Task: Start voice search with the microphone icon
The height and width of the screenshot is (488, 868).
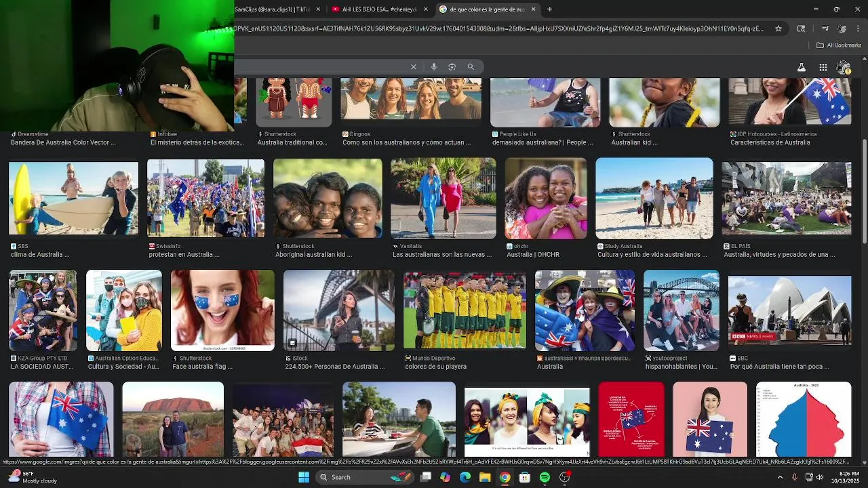Action: 434,66
